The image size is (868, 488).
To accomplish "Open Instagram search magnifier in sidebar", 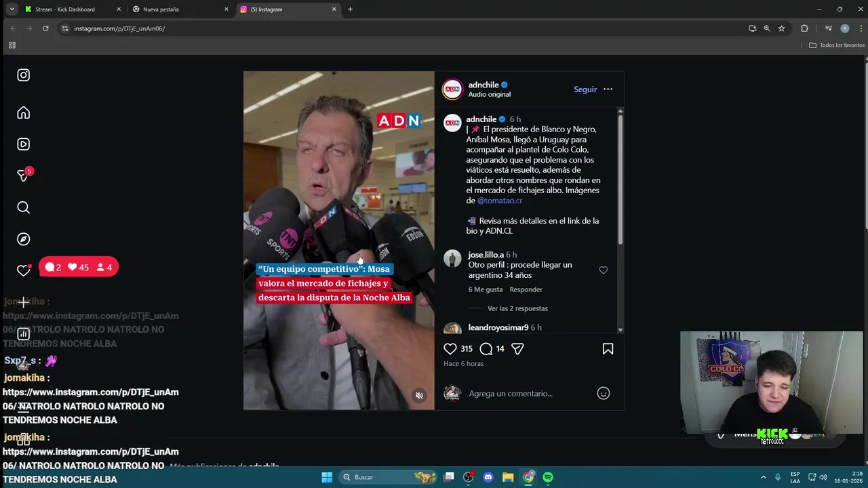I will tap(24, 207).
